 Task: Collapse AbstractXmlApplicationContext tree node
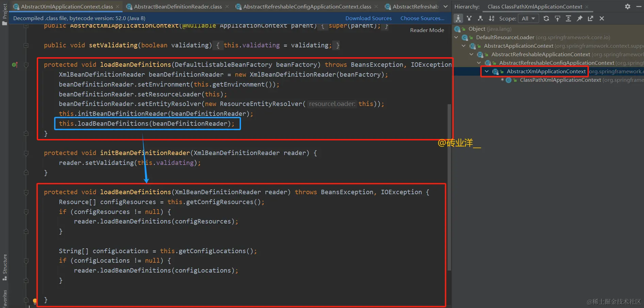click(x=487, y=72)
